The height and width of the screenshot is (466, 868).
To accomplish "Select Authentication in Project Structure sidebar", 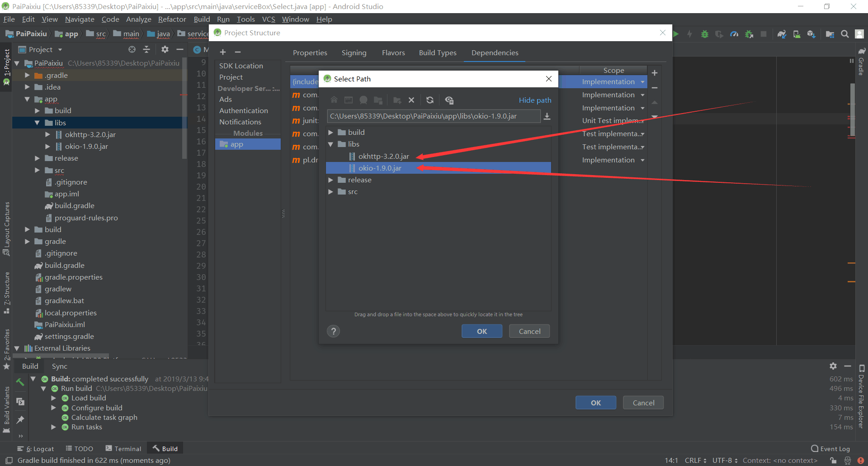I will click(x=243, y=111).
